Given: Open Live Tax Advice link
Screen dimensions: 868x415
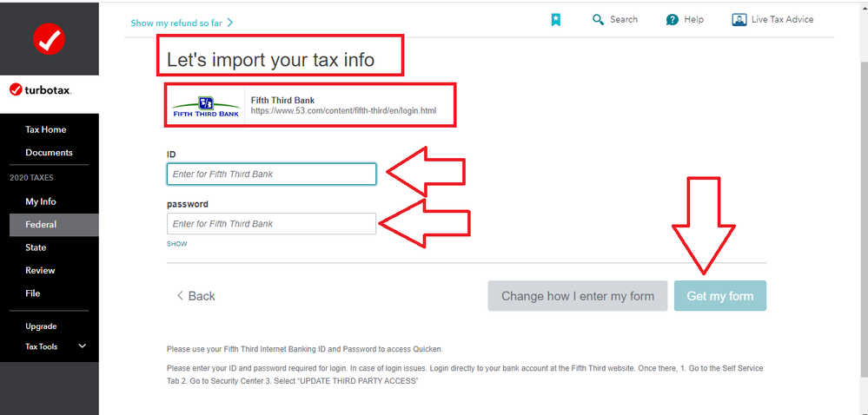Looking at the screenshot, I should pyautogui.click(x=782, y=19).
